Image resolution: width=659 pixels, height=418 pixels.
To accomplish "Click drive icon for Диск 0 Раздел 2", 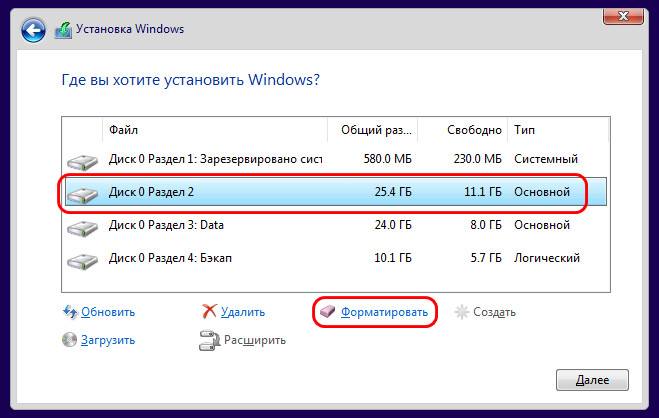I will pos(82,195).
